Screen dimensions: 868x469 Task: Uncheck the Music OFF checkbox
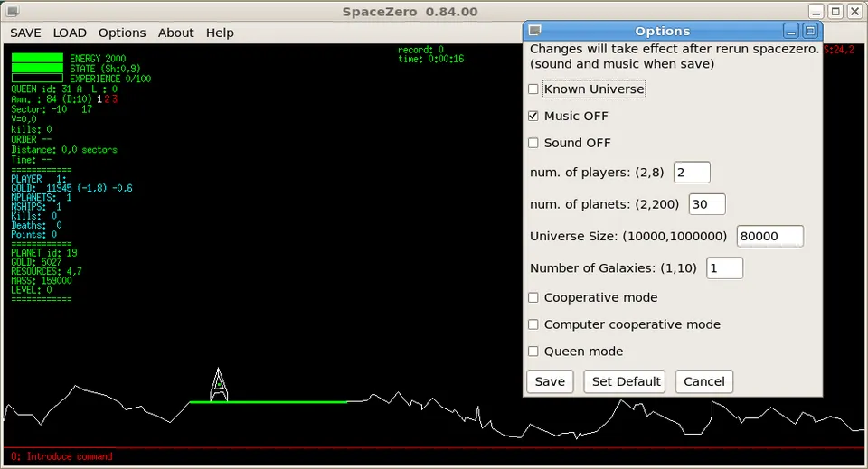tap(533, 117)
